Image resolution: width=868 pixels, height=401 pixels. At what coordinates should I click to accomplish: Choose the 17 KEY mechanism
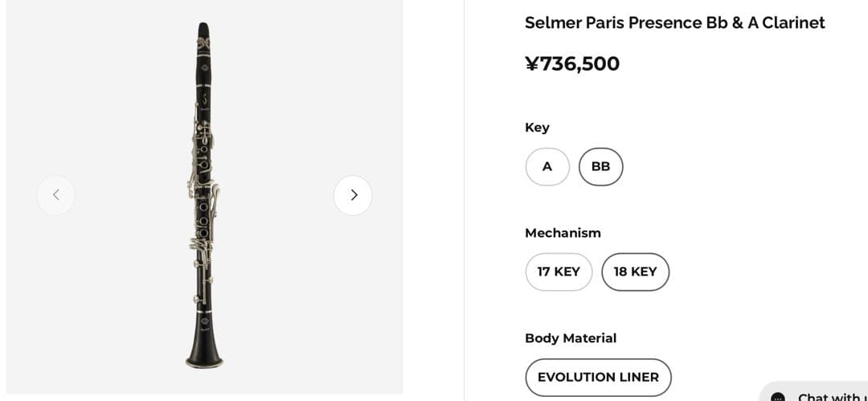point(559,272)
